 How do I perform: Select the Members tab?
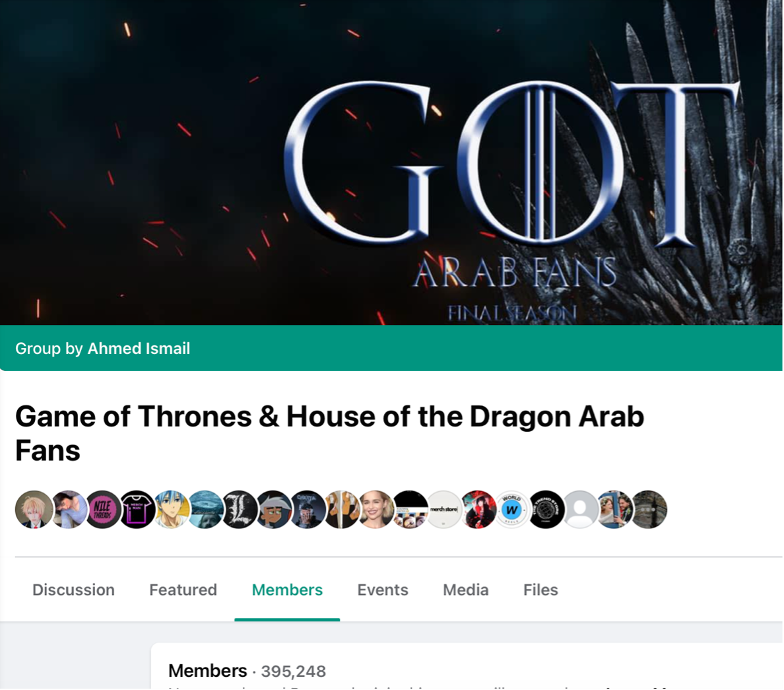(287, 590)
